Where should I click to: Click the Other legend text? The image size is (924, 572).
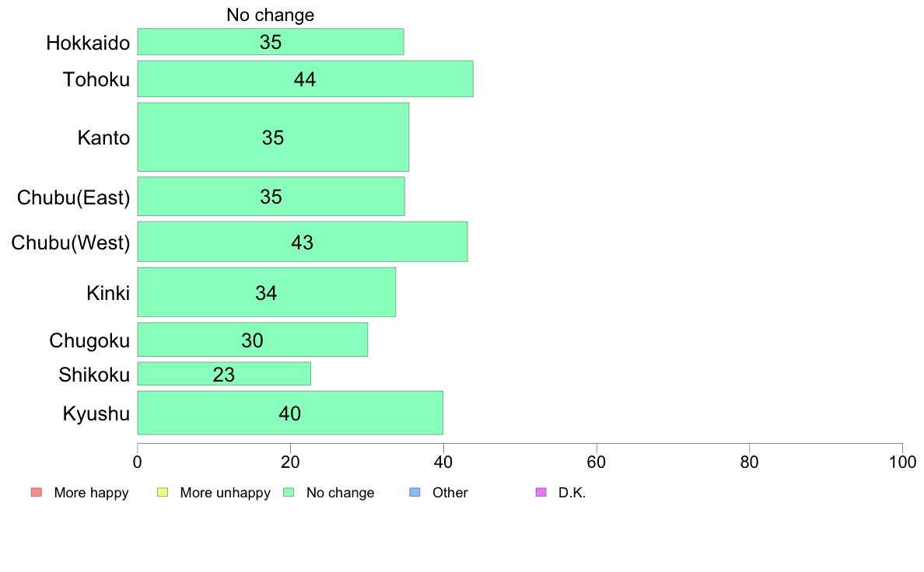point(450,493)
